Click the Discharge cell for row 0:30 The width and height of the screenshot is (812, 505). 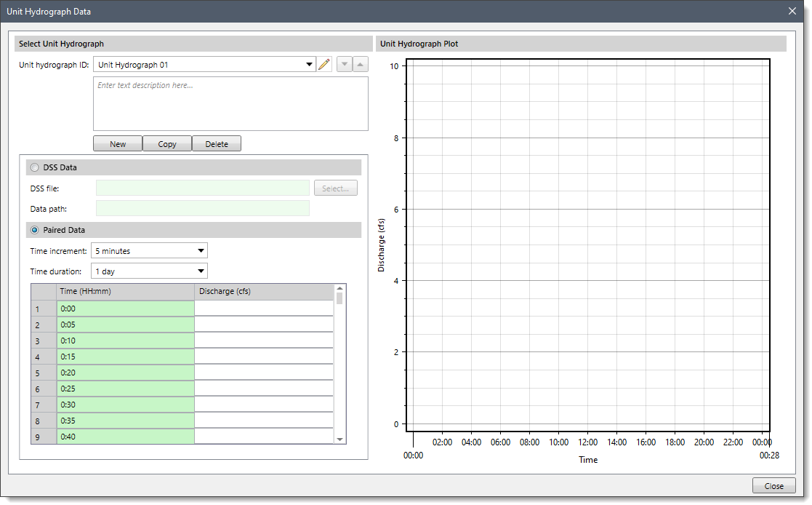[264, 405]
